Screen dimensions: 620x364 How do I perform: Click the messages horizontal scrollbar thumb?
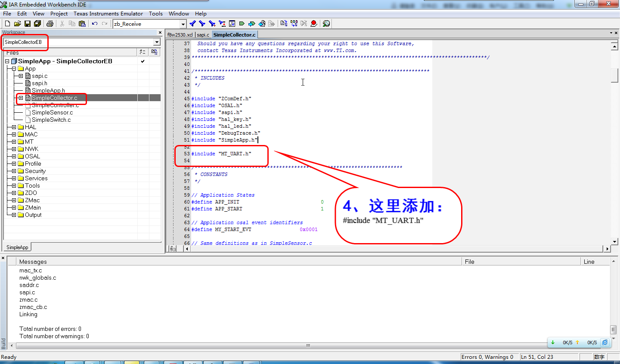point(308,345)
